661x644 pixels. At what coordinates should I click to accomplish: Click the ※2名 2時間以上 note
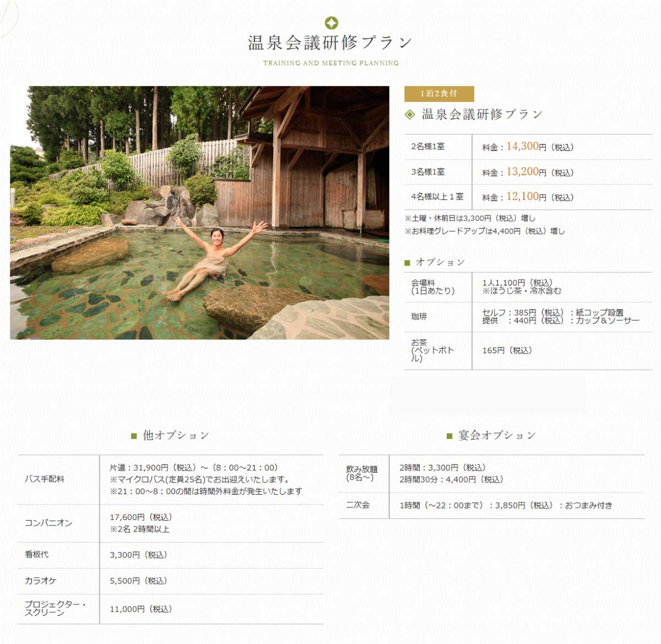139,529
